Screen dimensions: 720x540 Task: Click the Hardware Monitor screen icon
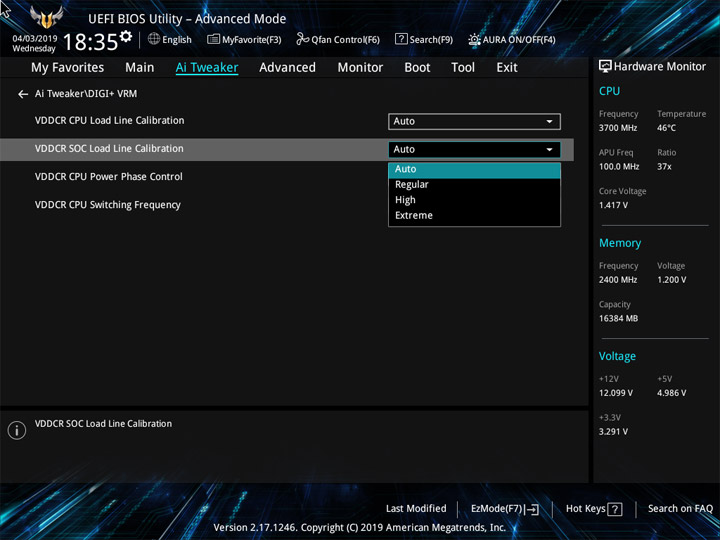tap(605, 66)
